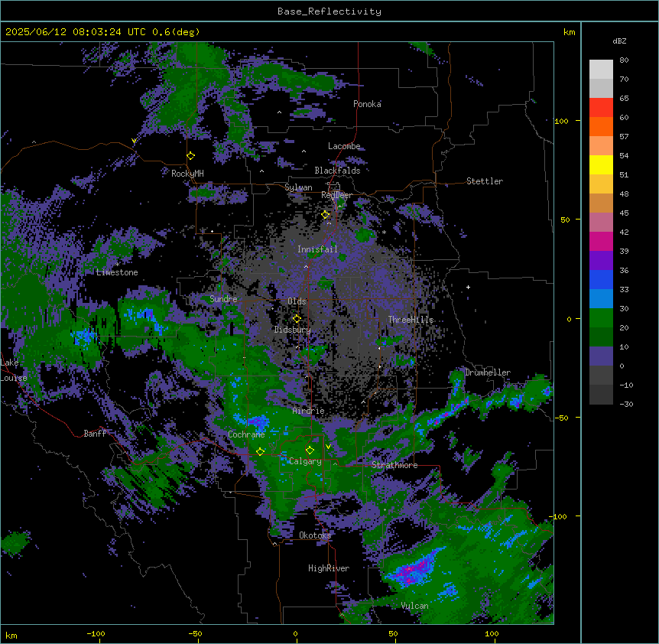Click the Vulcan town label
Image resolution: width=659 pixels, height=644 pixels.
[x=415, y=606]
